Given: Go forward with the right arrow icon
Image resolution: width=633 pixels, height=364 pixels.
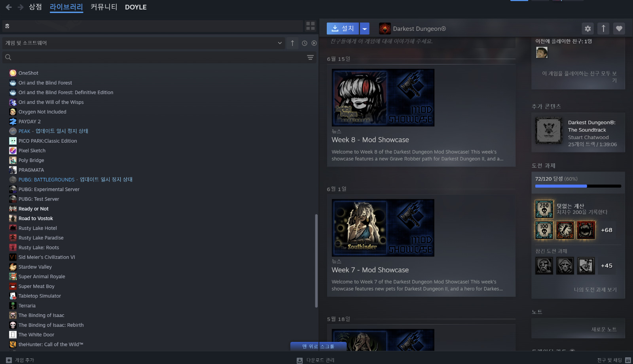Looking at the screenshot, I should [21, 7].
